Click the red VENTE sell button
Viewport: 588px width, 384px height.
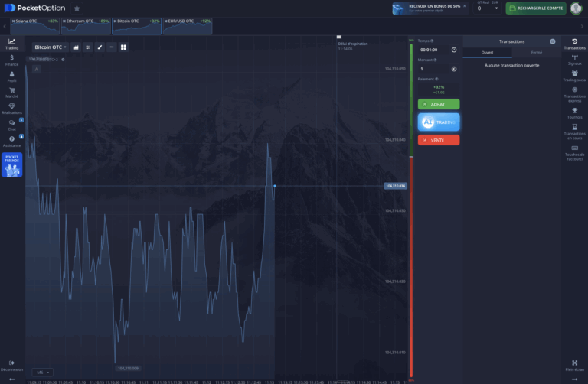pos(439,140)
